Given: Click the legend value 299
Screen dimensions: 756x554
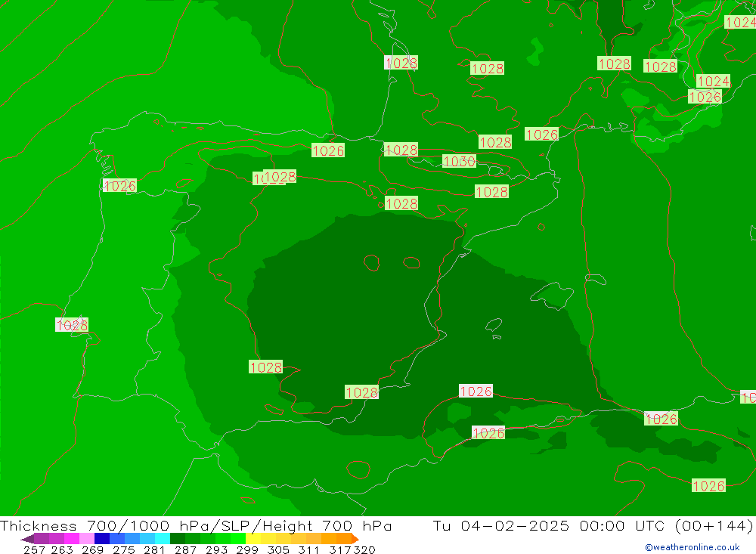Looking at the screenshot, I should pos(247,549).
